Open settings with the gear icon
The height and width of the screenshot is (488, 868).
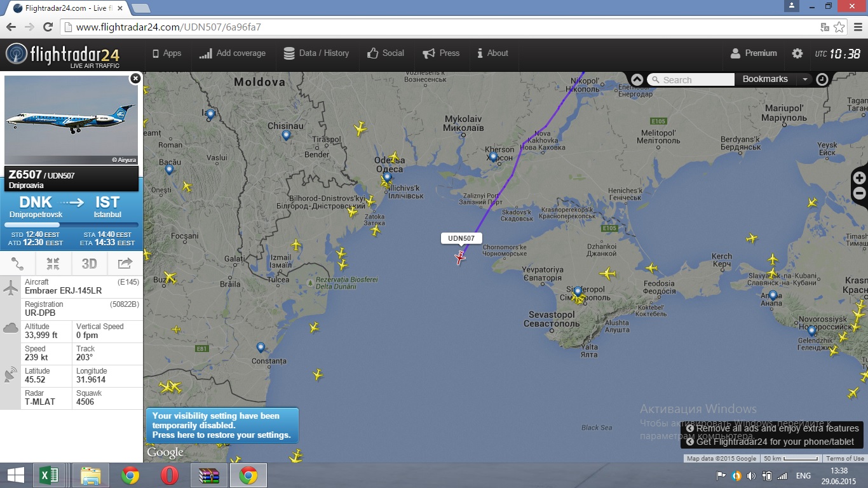[797, 53]
